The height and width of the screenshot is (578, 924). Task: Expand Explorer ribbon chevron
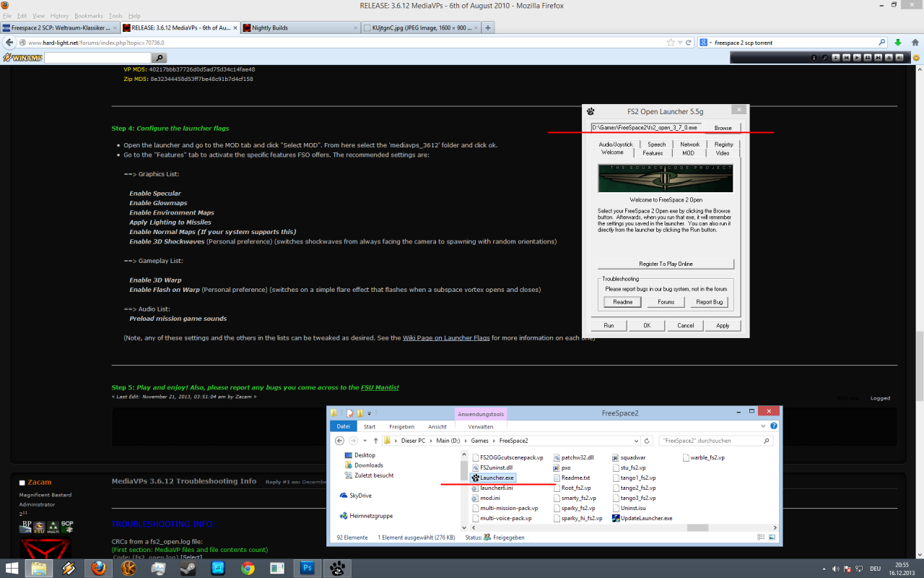(x=763, y=426)
